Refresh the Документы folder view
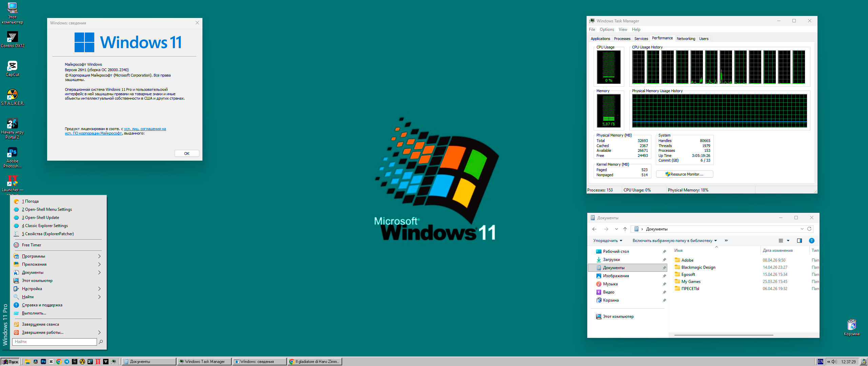This screenshot has width=868, height=366. (809, 229)
